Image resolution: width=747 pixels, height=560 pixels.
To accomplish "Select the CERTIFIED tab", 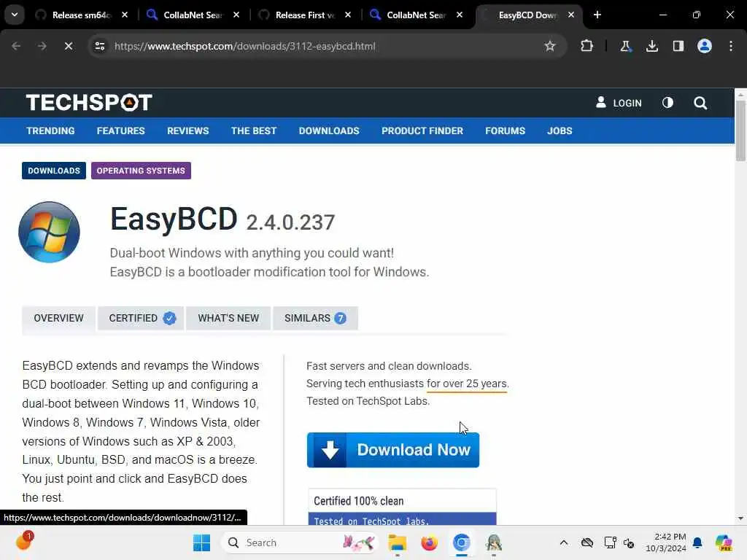I will (141, 318).
